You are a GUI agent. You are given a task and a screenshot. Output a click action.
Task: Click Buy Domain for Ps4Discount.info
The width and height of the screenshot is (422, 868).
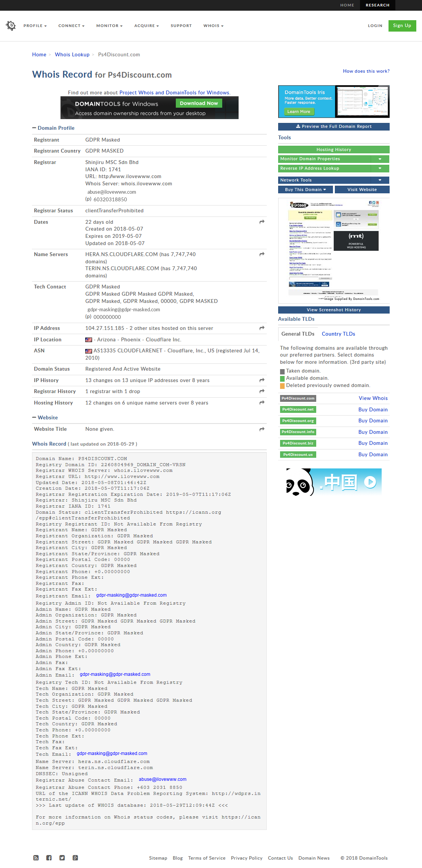click(373, 432)
